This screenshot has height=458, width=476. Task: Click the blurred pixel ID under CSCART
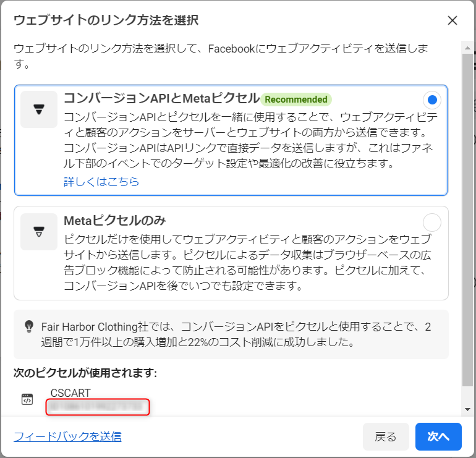point(98,407)
